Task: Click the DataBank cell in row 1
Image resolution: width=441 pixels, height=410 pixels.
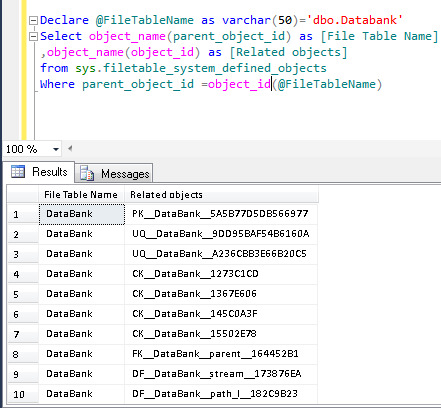Action: 82,214
